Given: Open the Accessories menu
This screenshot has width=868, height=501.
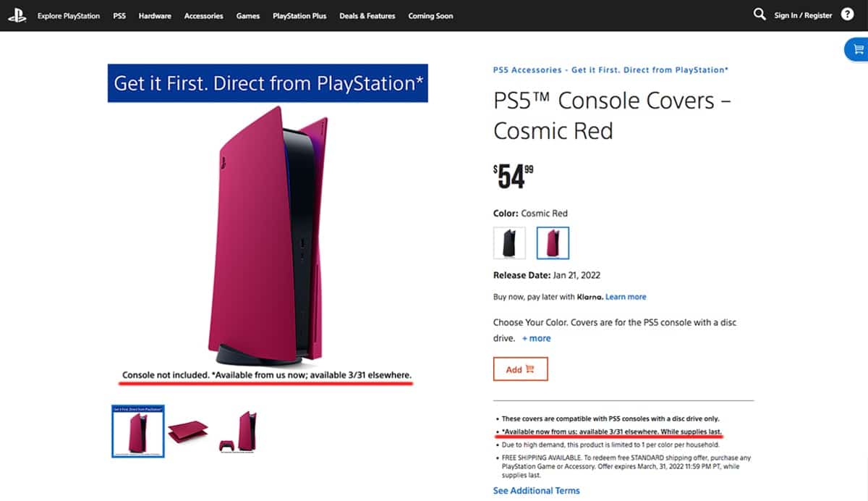Looking at the screenshot, I should (x=204, y=16).
